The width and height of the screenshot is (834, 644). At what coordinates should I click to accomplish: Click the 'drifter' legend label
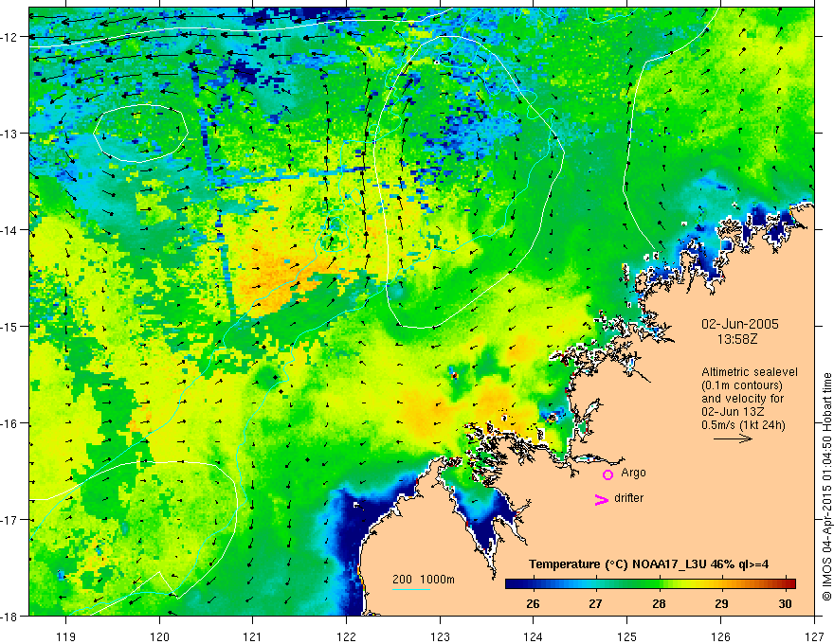tap(628, 498)
